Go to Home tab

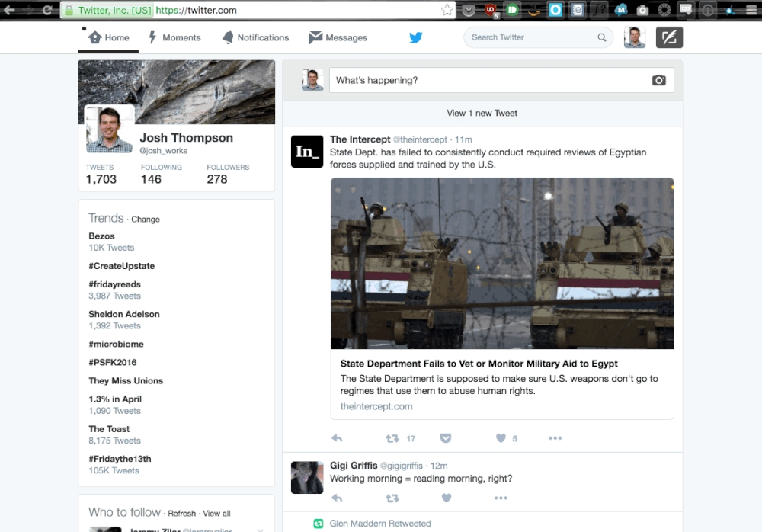(x=109, y=37)
